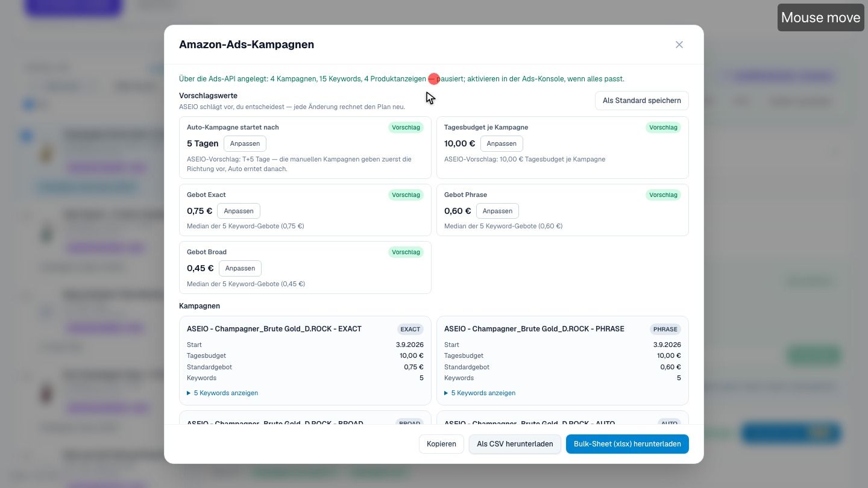Viewport: 868px width, 488px height.
Task: Click the Als Standard speichern button
Action: 642,101
